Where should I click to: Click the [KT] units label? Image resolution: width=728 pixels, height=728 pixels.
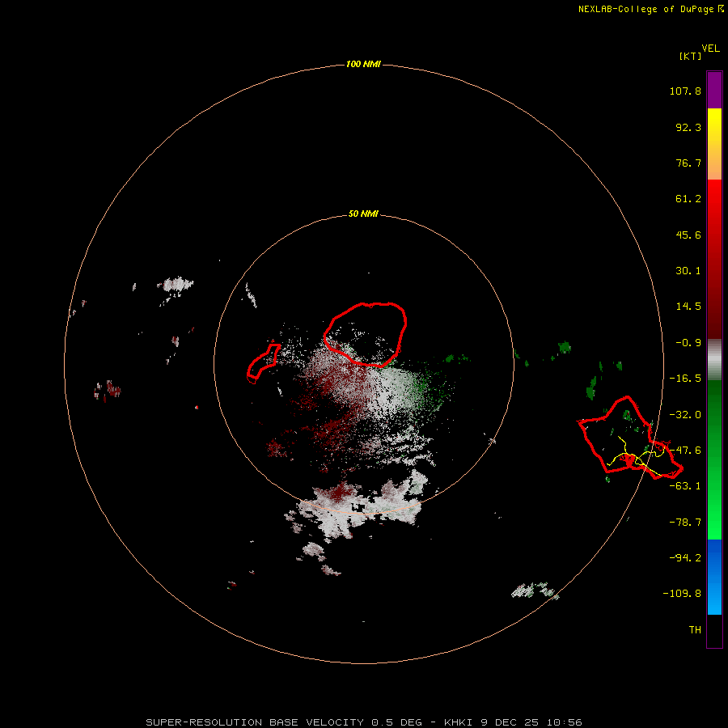point(691,56)
